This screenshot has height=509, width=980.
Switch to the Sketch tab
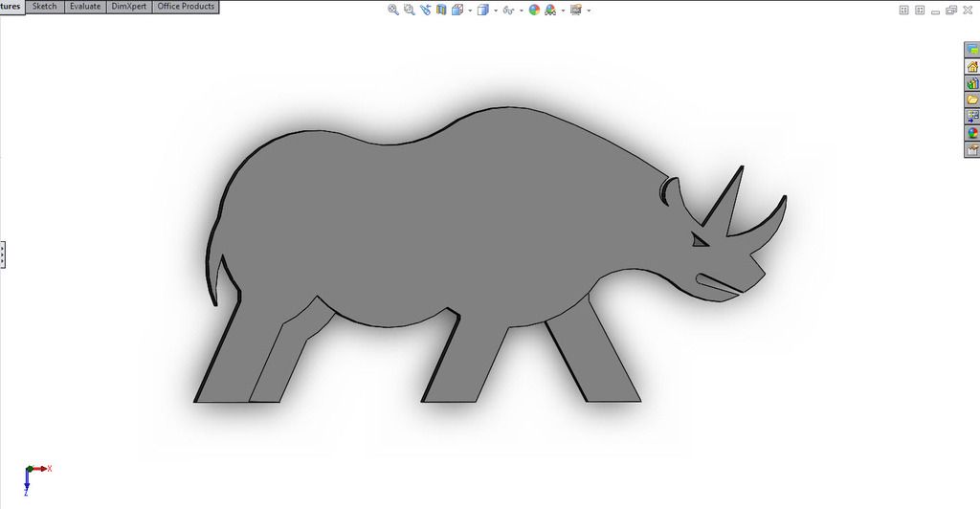pos(44,7)
